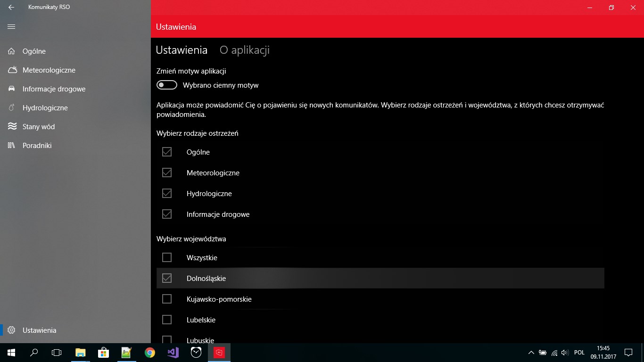Show hidden system tray icons
This screenshot has width=644, height=362.
point(531,352)
